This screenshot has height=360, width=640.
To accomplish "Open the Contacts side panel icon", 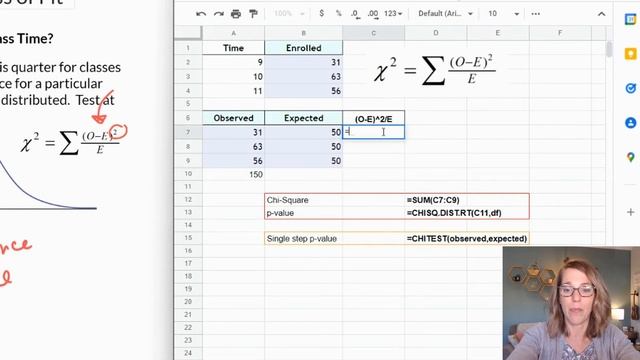I will click(631, 122).
